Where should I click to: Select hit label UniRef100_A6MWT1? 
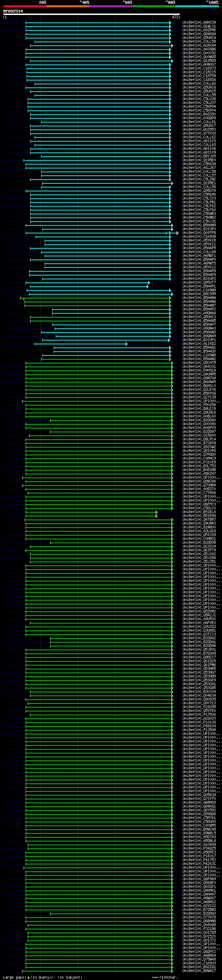point(199,256)
